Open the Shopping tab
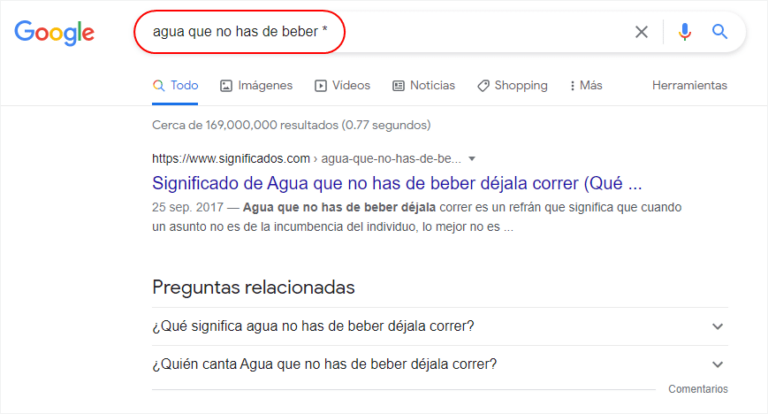 pyautogui.click(x=521, y=85)
